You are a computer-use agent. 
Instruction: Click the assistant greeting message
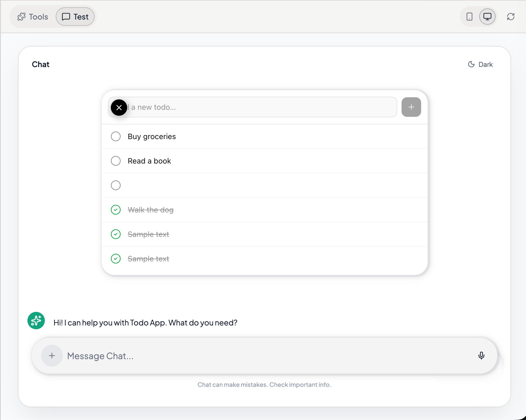[x=145, y=323]
